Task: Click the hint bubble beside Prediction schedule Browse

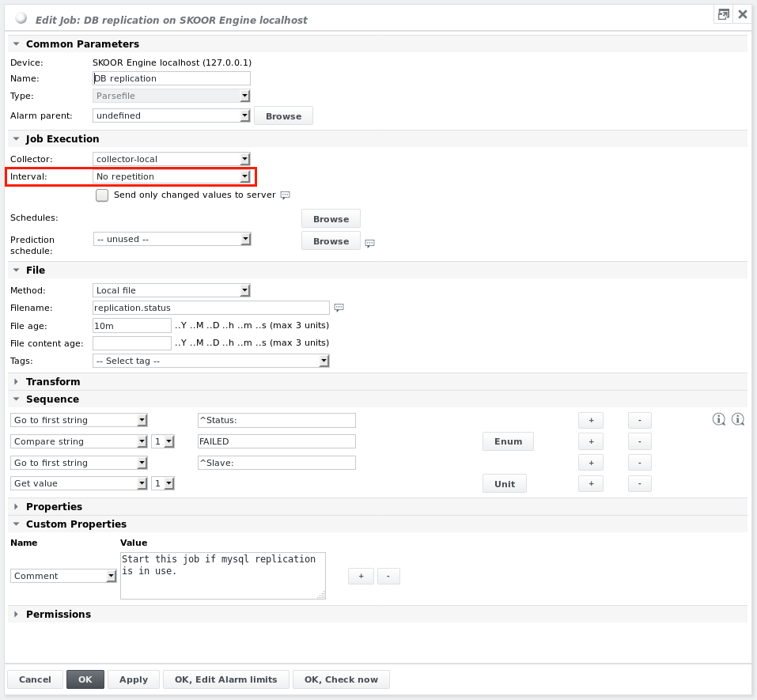Action: point(369,243)
